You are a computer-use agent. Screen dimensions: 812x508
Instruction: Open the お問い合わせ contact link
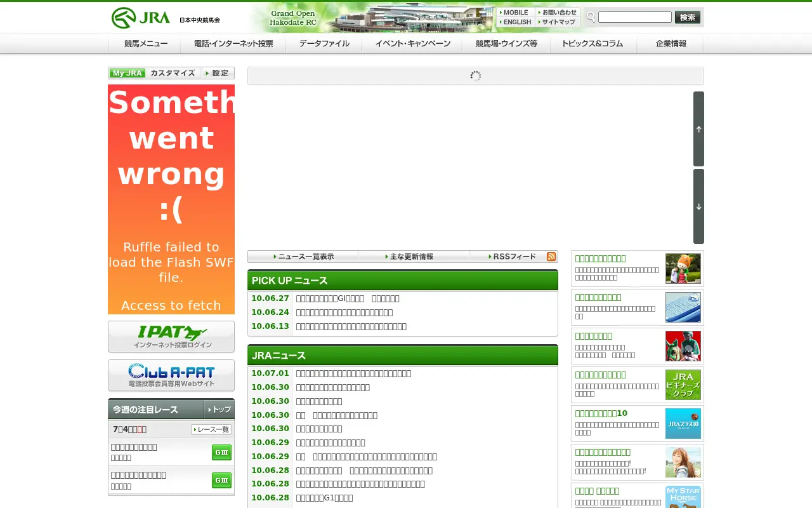tap(558, 13)
